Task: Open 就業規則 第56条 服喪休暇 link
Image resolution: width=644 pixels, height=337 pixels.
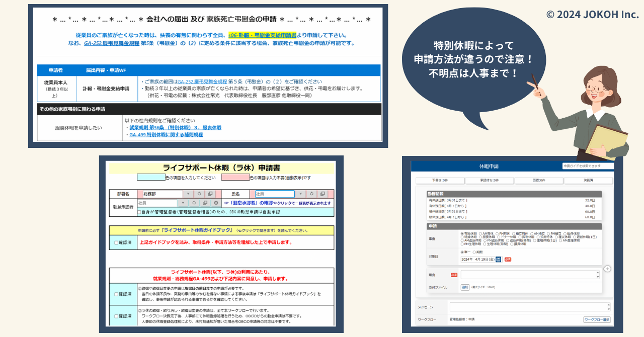Action: point(175,128)
